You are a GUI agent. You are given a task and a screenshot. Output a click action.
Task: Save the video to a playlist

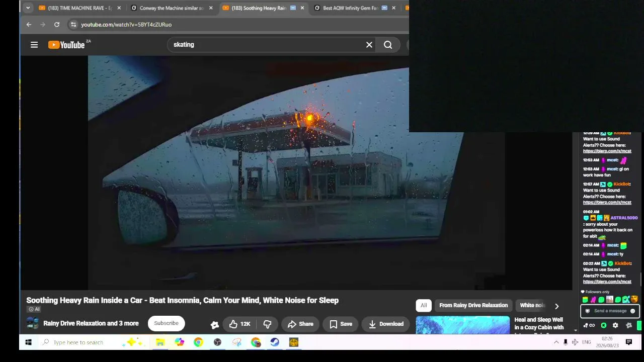point(341,324)
